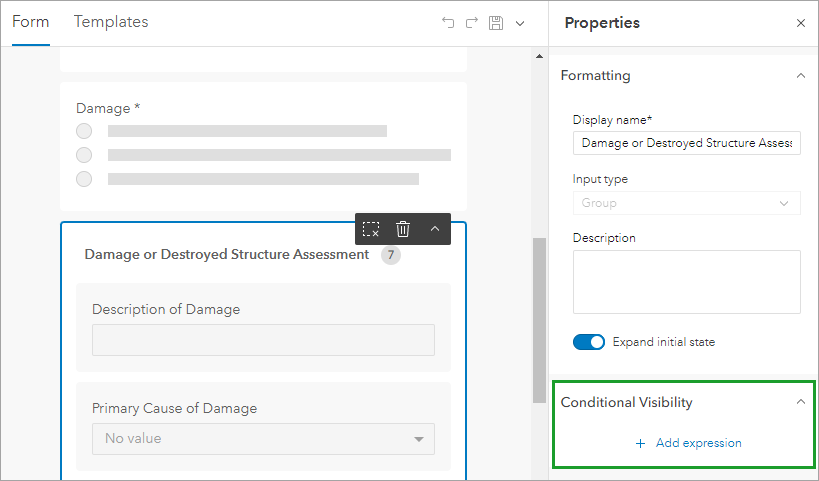The image size is (819, 481).
Task: Switch to the Form tab
Action: [30, 22]
